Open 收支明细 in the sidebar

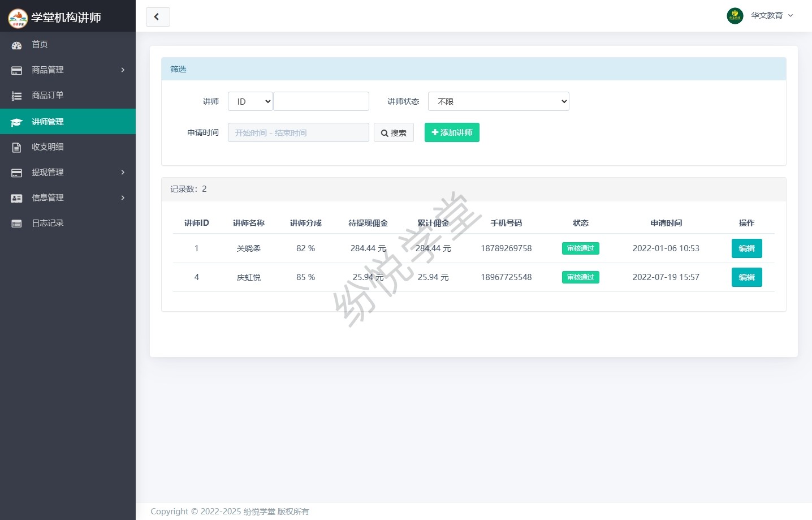tap(47, 147)
